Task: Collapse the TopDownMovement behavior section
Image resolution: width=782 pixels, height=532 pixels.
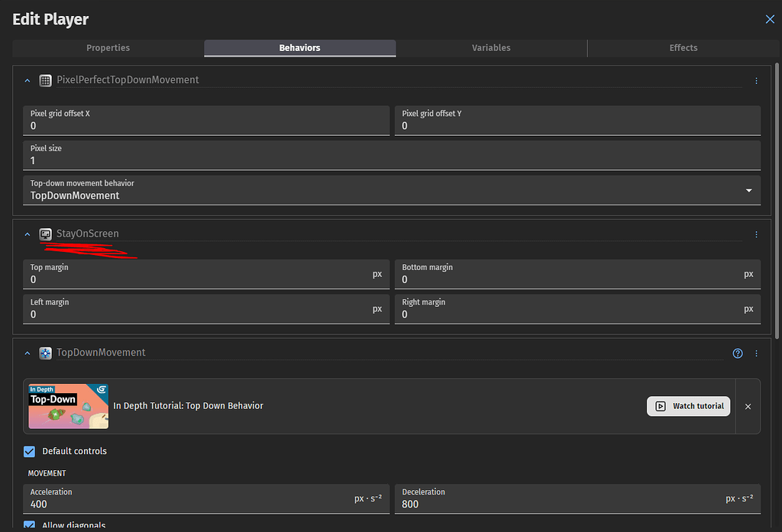Action: 27,353
